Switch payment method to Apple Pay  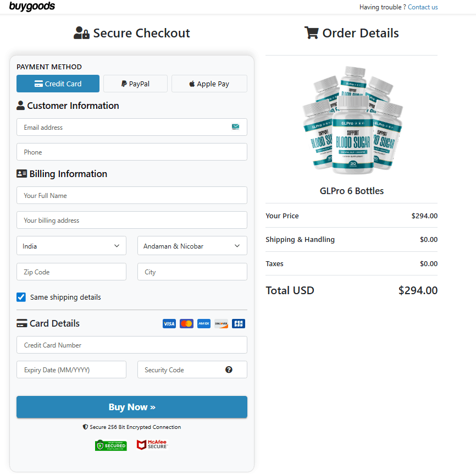(x=209, y=83)
